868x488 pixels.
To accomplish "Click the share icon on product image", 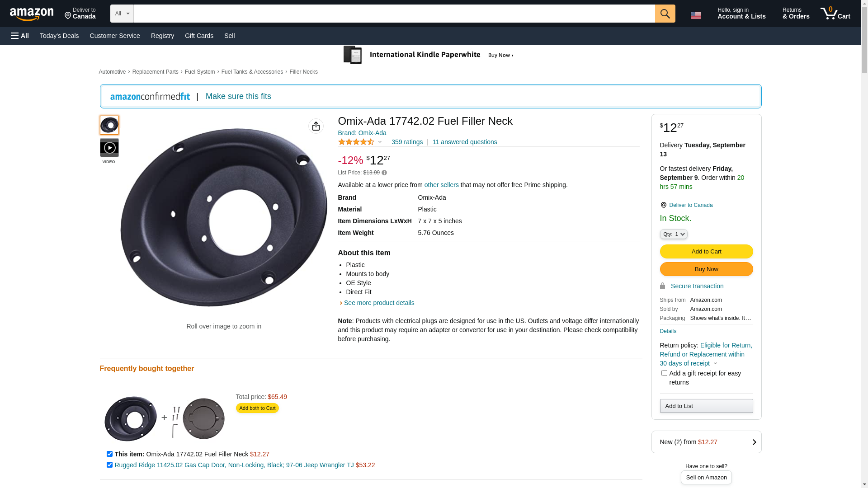I will [x=316, y=126].
